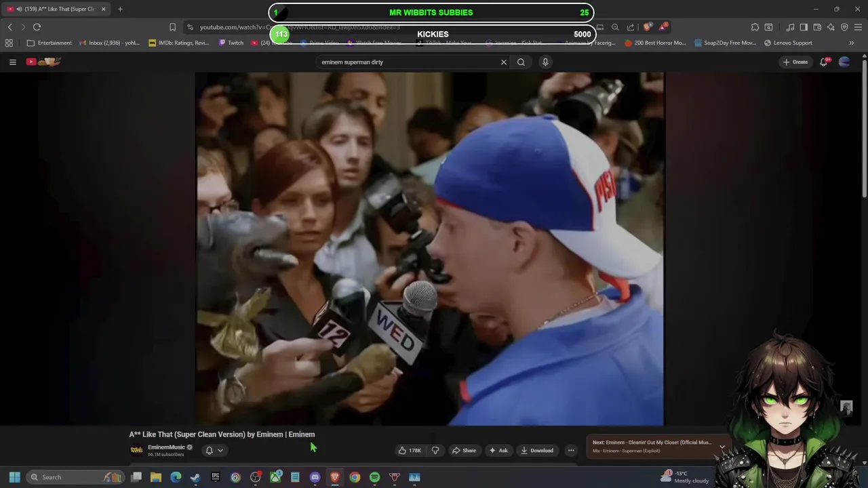Open the YouTube account avatar menu
Screen dimensions: 868x488
[844, 62]
